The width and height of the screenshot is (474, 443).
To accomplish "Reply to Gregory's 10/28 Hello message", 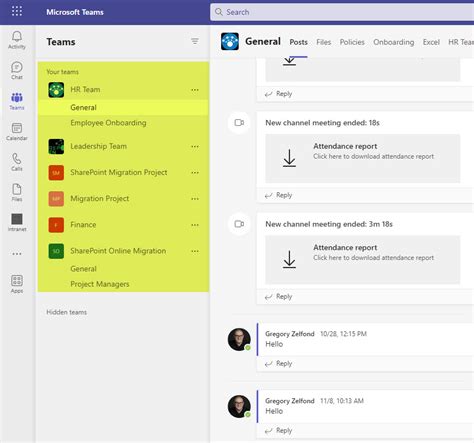I will (279, 363).
